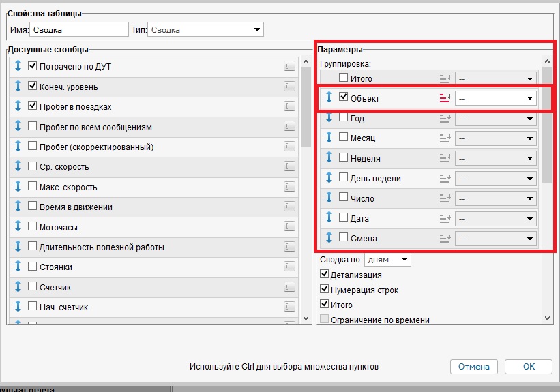Click the sort icon in the Смена row
The width and height of the screenshot is (560, 392).
[x=445, y=239]
